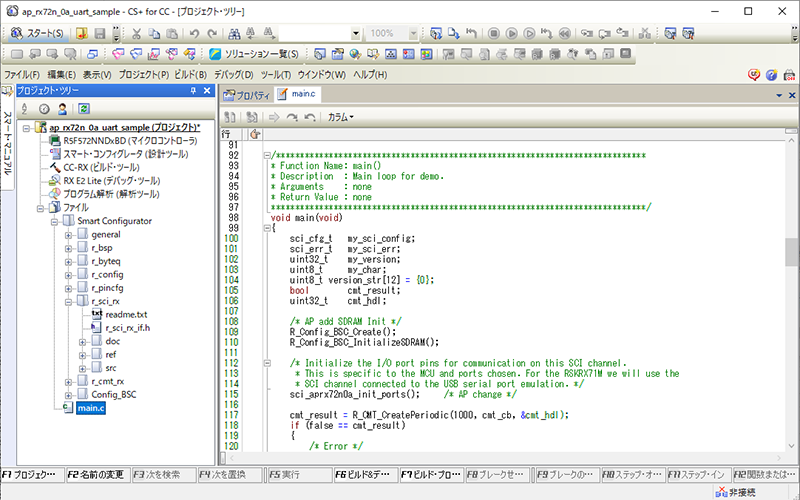Click the clock icon in project tree toolbar
800x500 pixels.
coord(44,109)
